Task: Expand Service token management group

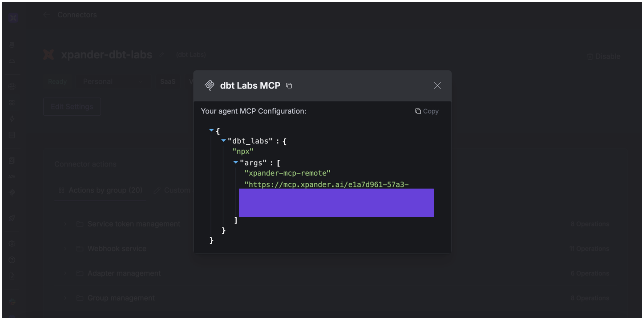Action: [65, 224]
